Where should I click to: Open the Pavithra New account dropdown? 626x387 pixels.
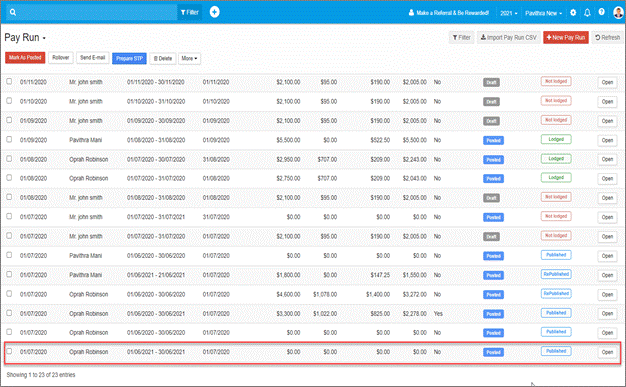pos(543,13)
